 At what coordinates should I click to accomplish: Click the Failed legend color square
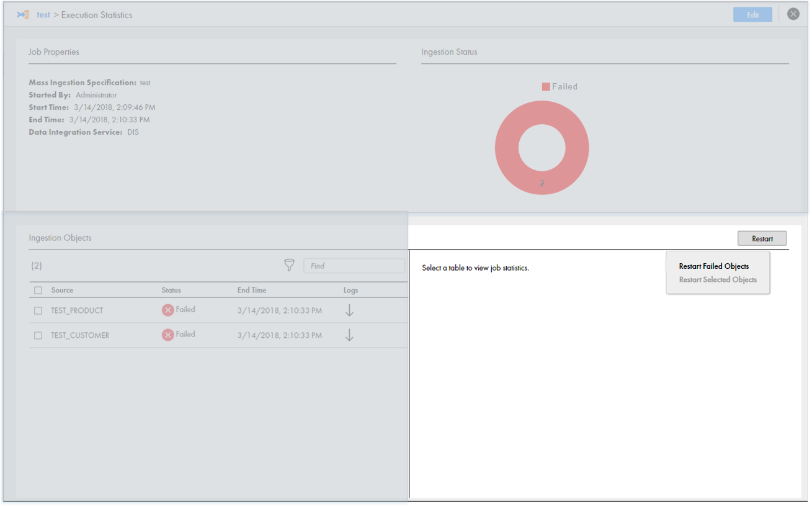[x=546, y=87]
